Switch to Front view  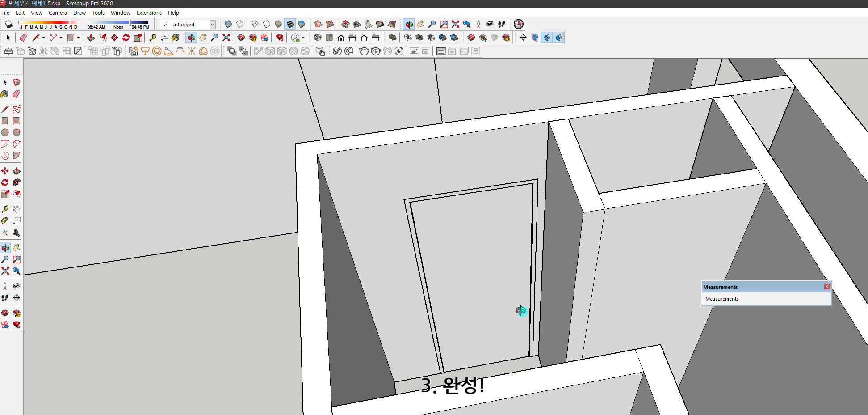[341, 38]
